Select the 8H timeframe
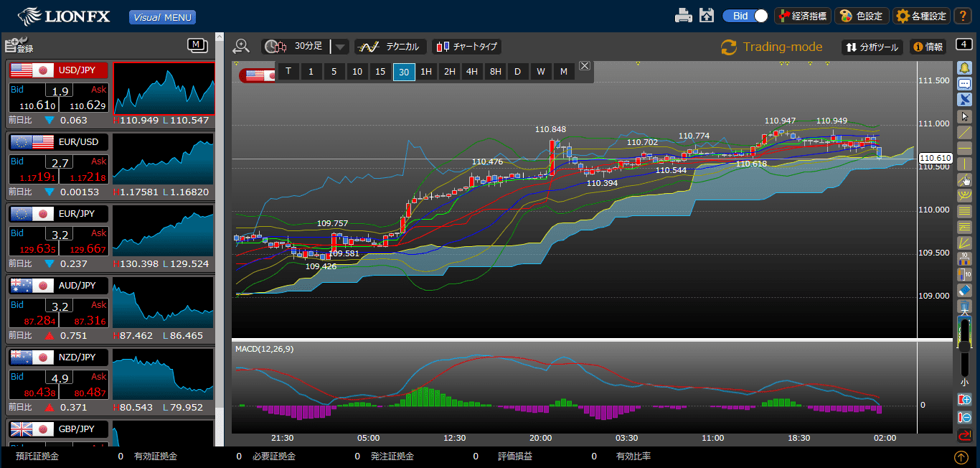Viewport: 980px width, 468px height. pos(495,72)
